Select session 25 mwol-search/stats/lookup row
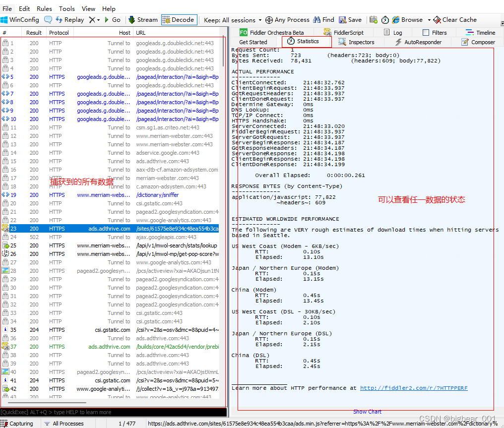Viewport: 504px width, 428px height. pos(110,245)
